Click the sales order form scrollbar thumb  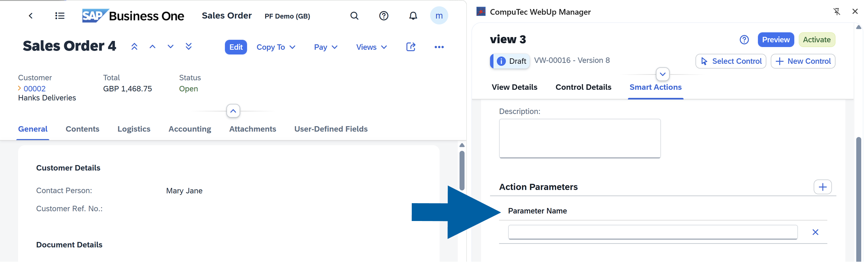pos(462,170)
